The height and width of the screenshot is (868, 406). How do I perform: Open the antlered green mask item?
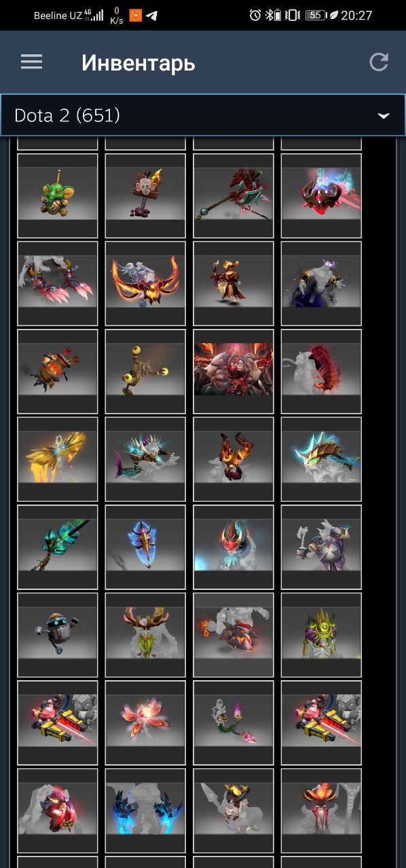point(145,635)
